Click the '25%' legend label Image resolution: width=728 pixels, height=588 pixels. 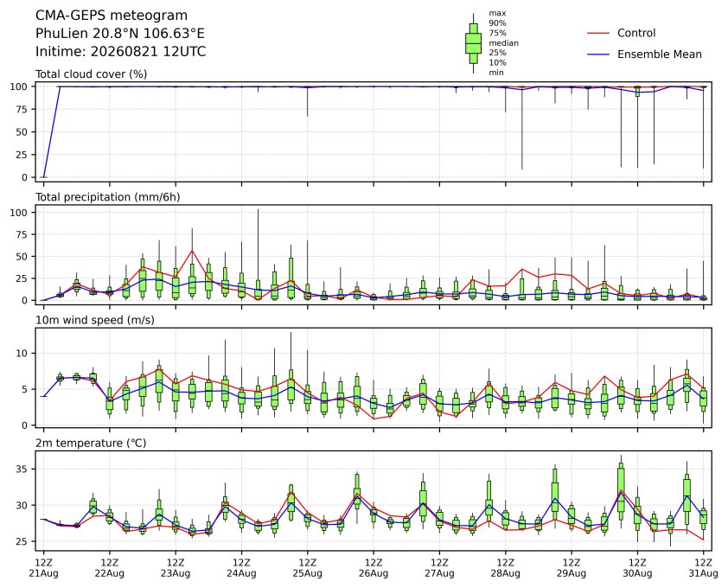[497, 53]
